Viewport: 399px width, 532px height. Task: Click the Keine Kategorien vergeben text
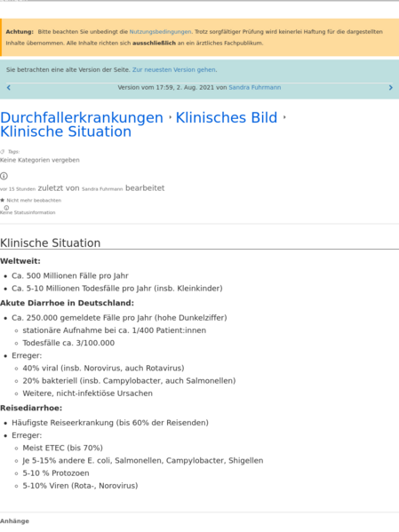point(40,160)
